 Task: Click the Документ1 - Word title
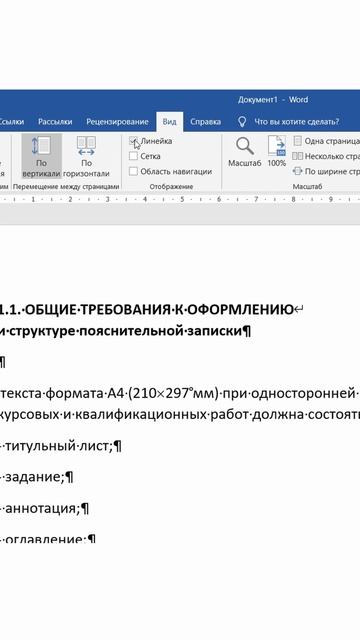click(x=273, y=100)
